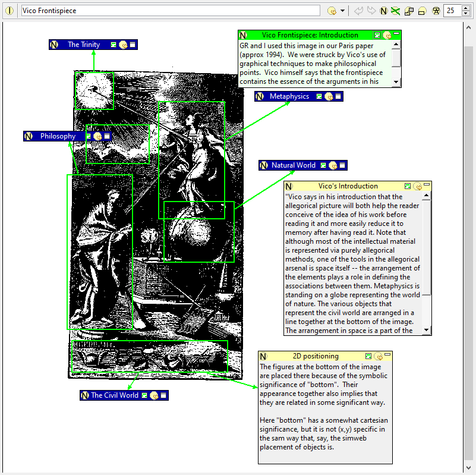Expand The Trinity node
Screen dimensions: 476x475
click(x=133, y=45)
